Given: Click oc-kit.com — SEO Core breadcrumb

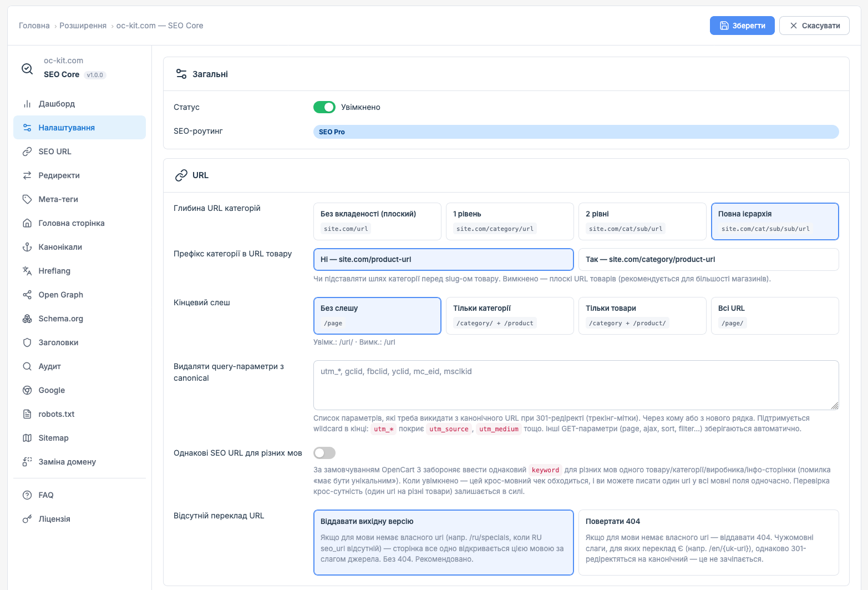Looking at the screenshot, I should click(160, 26).
